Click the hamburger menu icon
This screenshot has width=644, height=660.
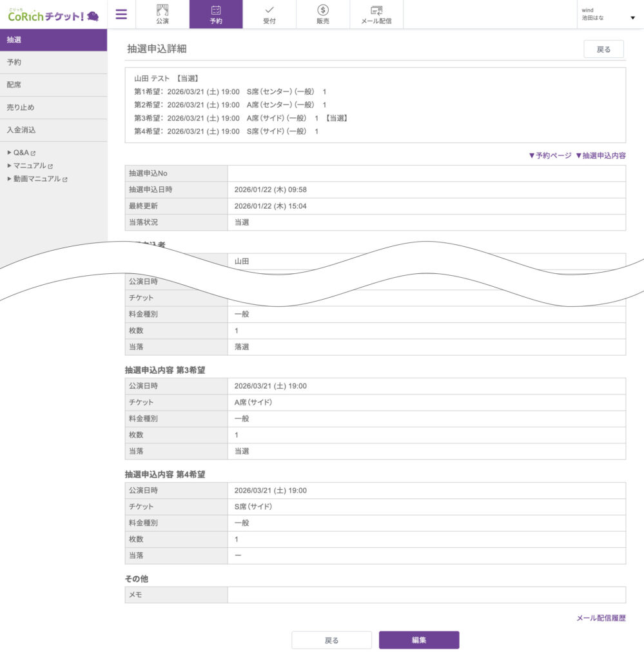(121, 14)
